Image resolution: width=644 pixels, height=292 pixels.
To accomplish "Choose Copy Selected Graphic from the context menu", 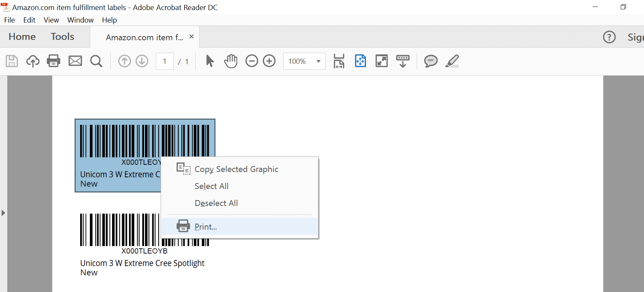I will [x=239, y=169].
